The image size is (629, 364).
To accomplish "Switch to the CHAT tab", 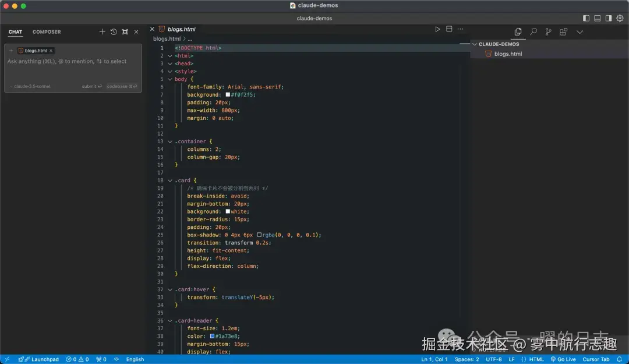I will point(15,31).
